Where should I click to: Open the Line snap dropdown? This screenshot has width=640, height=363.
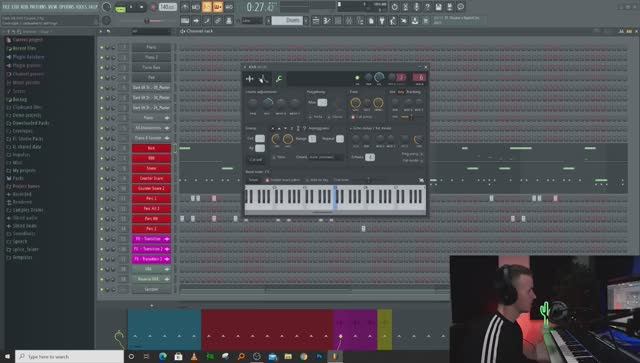point(252,20)
